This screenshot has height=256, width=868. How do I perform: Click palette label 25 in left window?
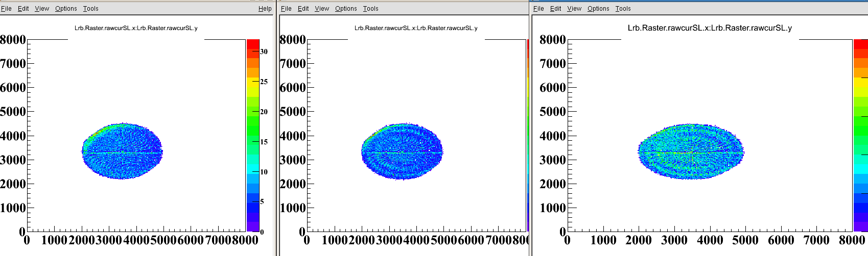[264, 82]
